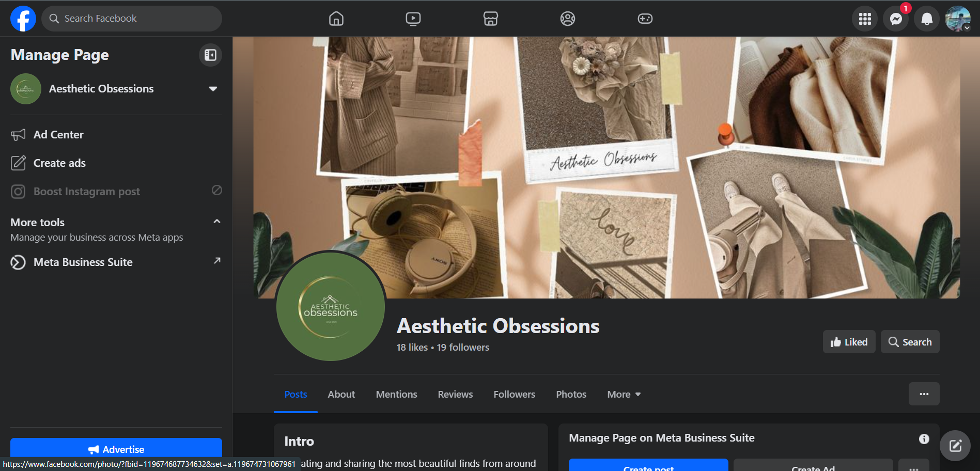The width and height of the screenshot is (980, 471).
Task: Switch to the Mentions tab
Action: [x=397, y=395]
